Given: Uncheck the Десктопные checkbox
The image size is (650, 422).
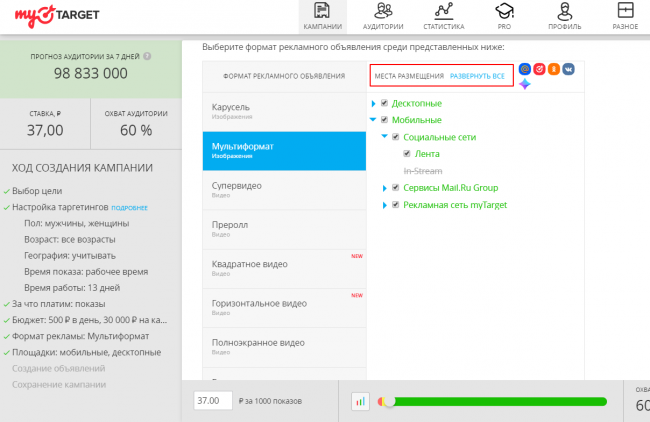Looking at the screenshot, I should click(x=384, y=103).
